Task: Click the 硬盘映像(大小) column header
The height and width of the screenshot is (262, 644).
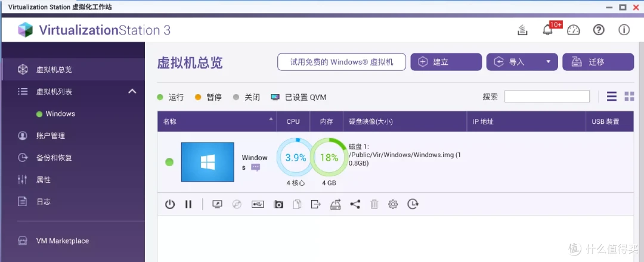Action: (404, 121)
